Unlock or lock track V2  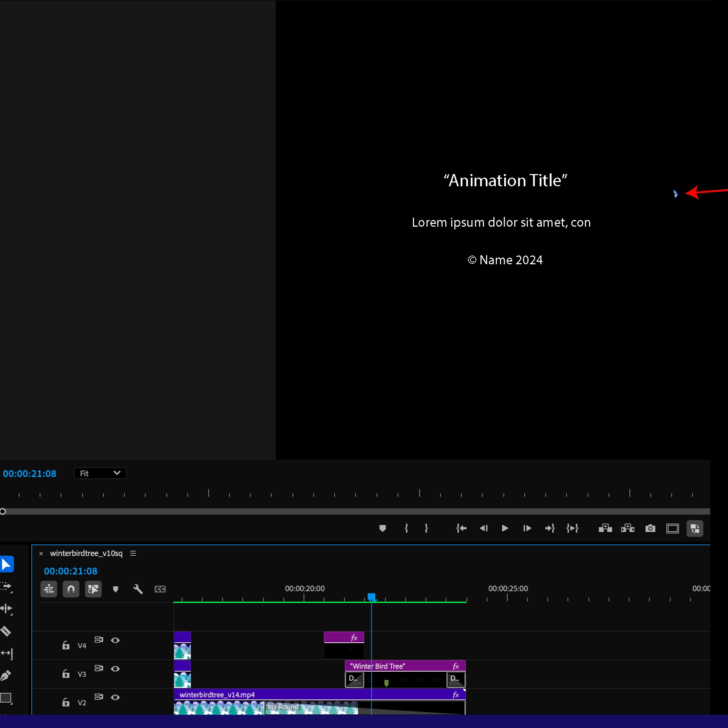66,702
